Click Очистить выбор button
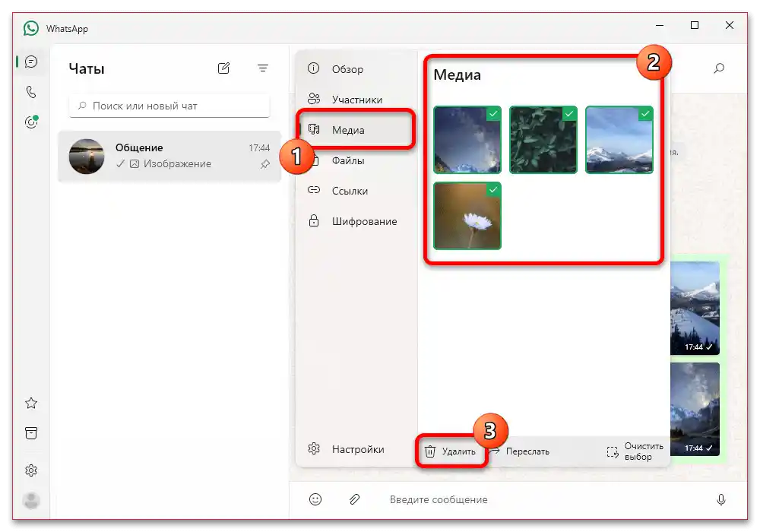The image size is (760, 532). click(x=635, y=451)
